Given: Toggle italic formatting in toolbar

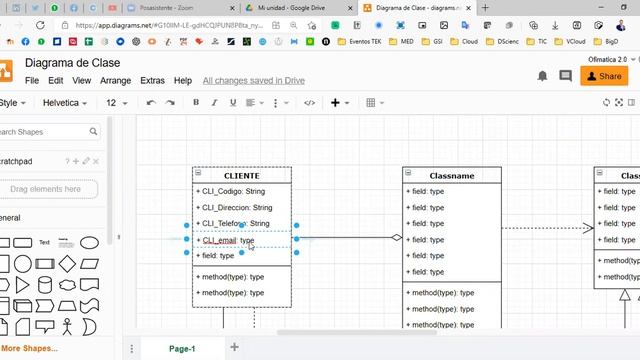Looking at the screenshot, I should point(214,102).
